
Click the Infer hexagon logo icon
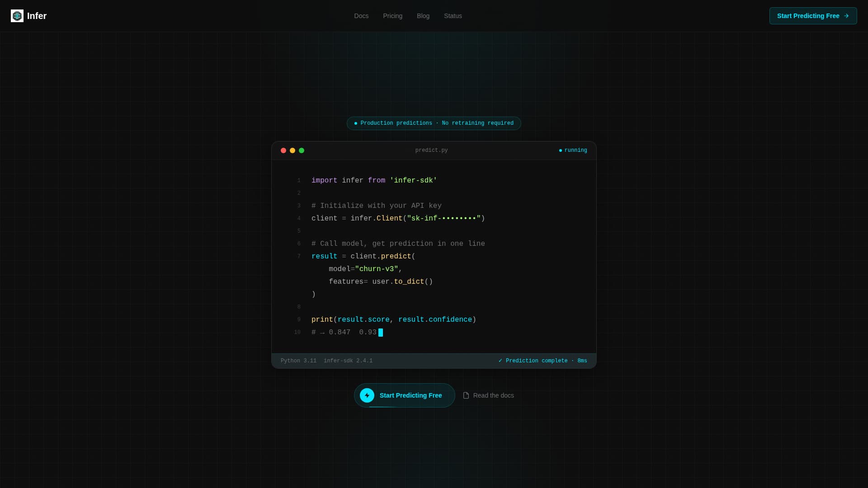[x=17, y=16]
